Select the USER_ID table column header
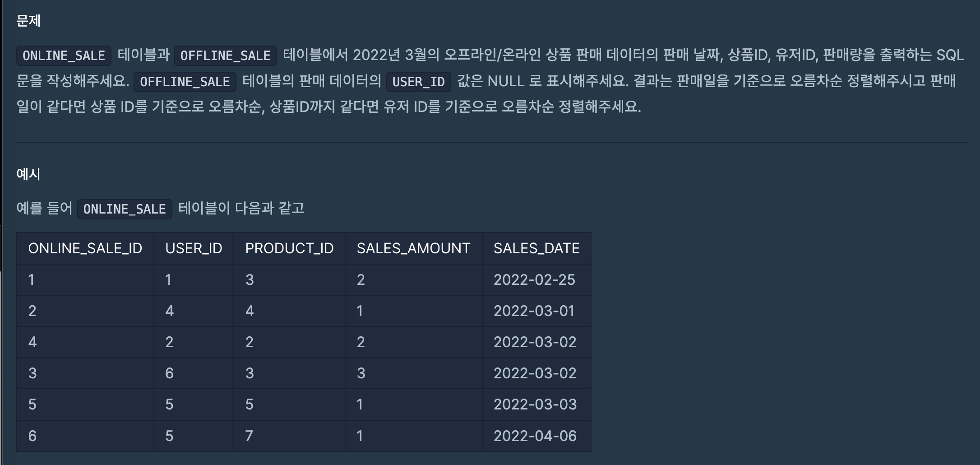The image size is (980, 465). click(x=194, y=248)
